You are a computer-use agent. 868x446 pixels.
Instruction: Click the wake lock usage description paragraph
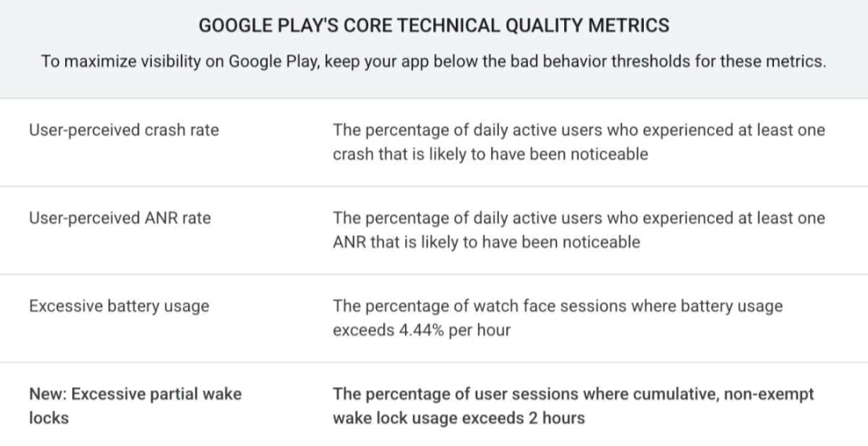pos(572,406)
